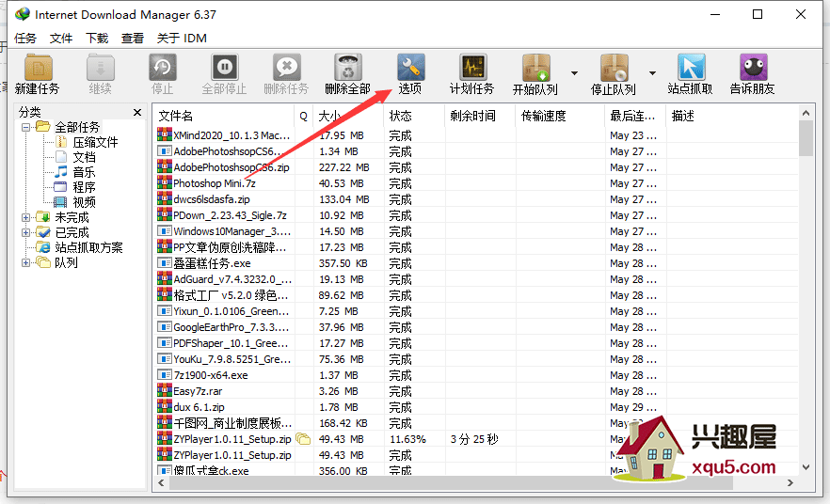Open 计划任务 scheduler icon
Viewport: 830px width, 504px height.
coord(472,68)
